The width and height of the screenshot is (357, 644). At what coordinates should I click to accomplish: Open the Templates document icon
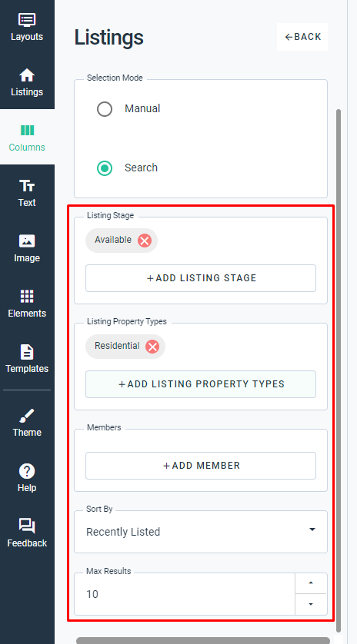[x=27, y=352]
